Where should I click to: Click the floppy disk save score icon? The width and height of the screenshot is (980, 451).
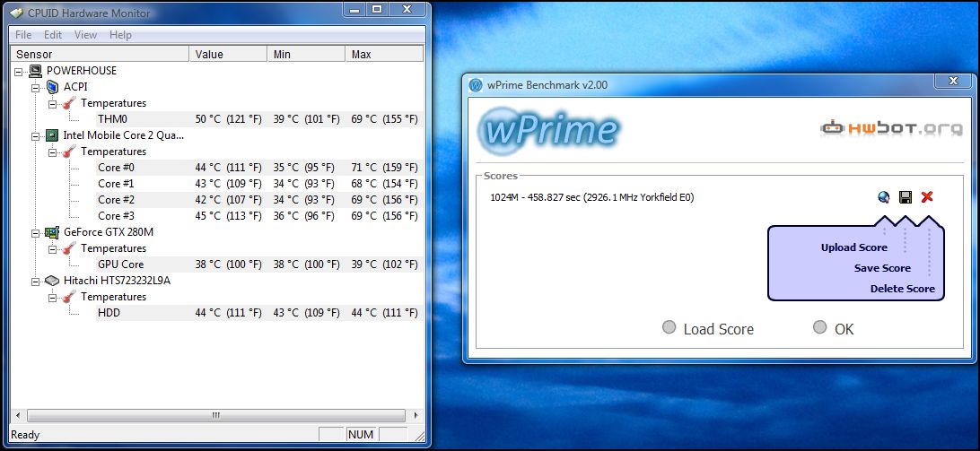[x=905, y=197]
